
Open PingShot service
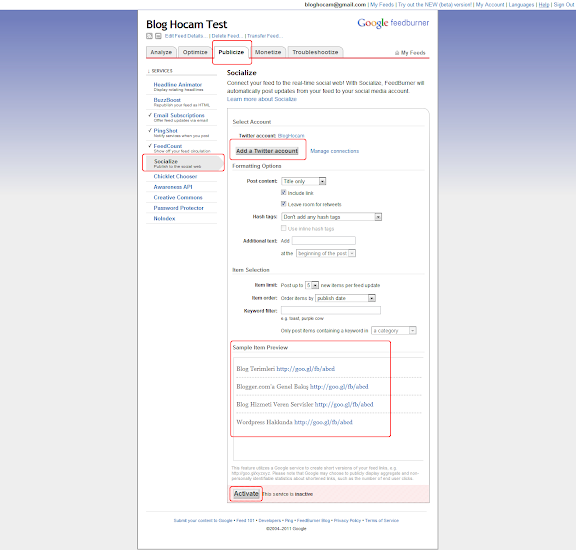pyautogui.click(x=165, y=131)
